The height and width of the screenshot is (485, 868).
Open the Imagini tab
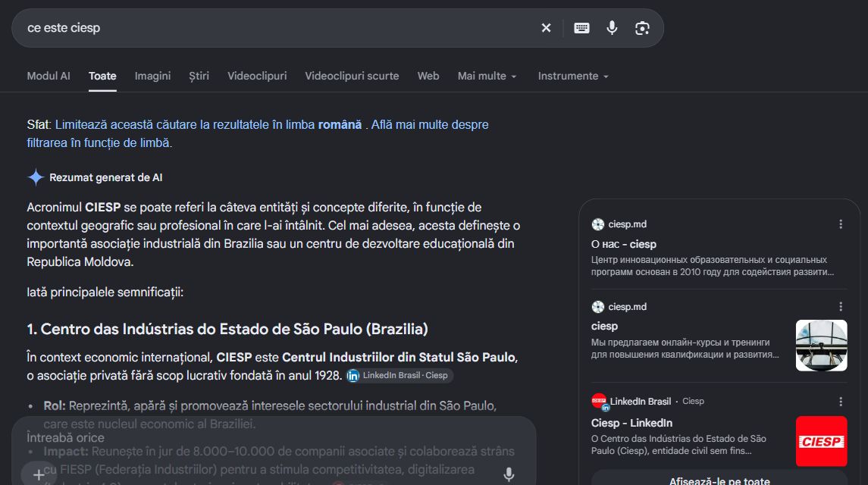pyautogui.click(x=153, y=76)
